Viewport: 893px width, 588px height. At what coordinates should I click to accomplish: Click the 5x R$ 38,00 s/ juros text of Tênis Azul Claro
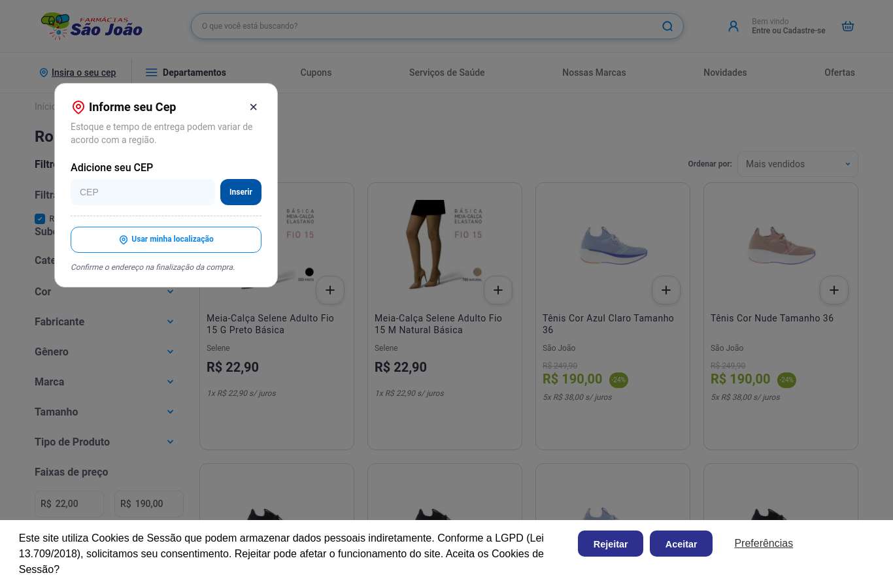coord(577,397)
